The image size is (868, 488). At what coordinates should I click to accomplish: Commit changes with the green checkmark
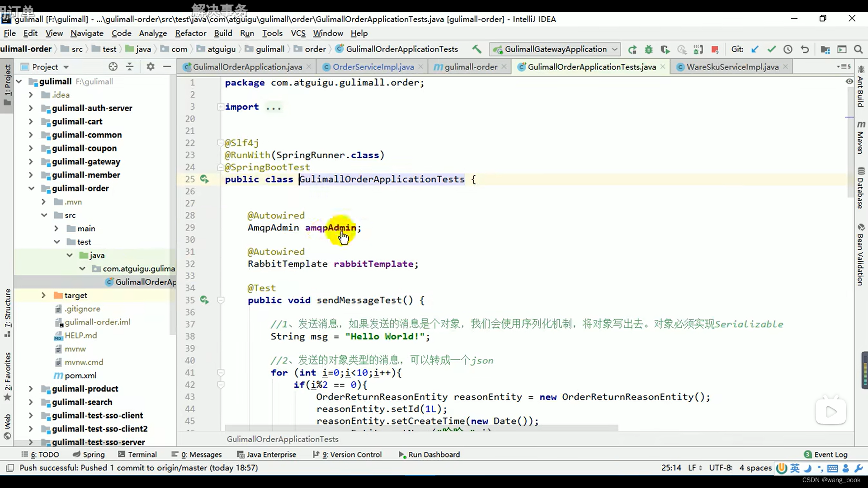click(x=771, y=49)
